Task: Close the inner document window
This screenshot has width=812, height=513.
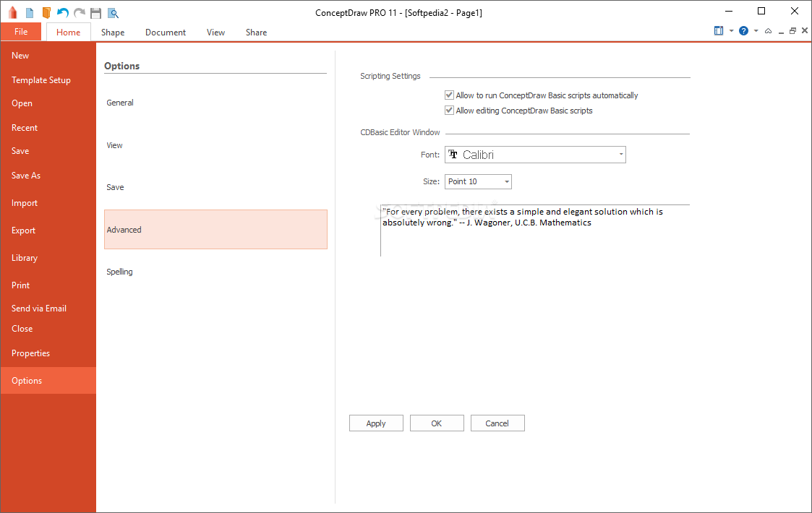Action: pos(805,30)
